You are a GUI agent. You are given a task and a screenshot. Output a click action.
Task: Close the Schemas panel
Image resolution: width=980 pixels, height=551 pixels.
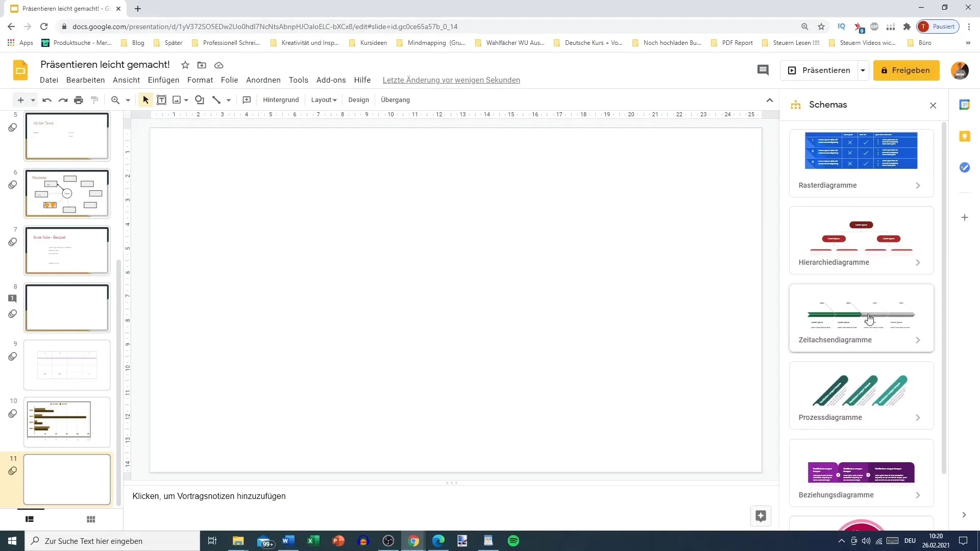933,105
